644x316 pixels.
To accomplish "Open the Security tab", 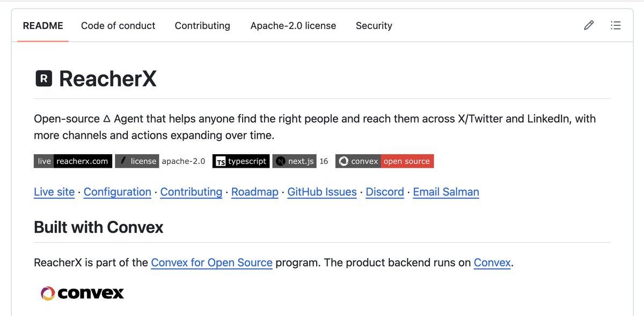I will pyautogui.click(x=374, y=25).
